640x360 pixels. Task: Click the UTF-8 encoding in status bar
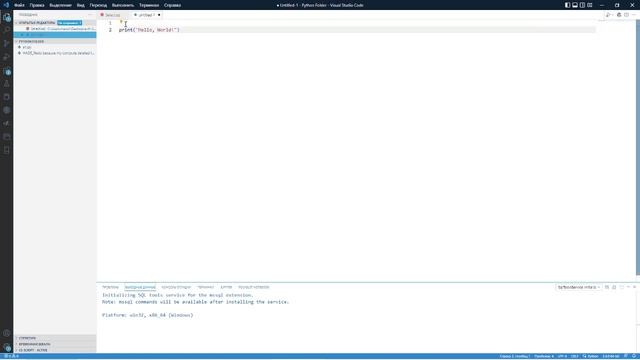[562, 356]
